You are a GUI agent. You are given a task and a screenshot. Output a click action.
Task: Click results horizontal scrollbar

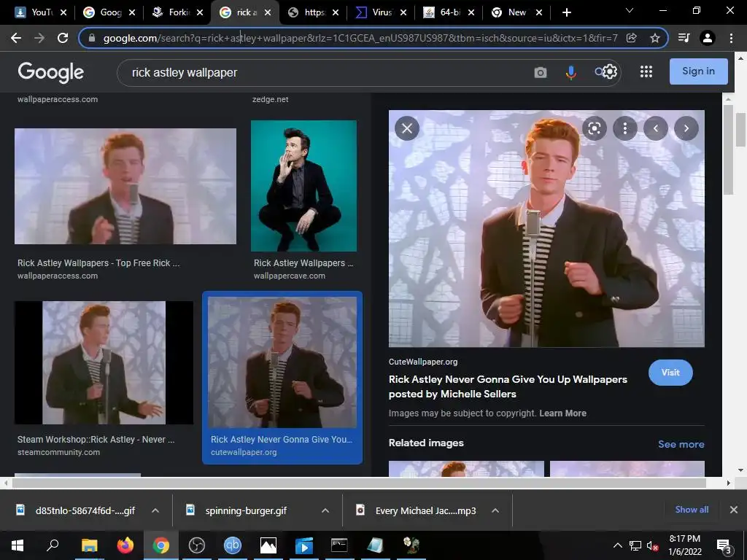[359, 483]
